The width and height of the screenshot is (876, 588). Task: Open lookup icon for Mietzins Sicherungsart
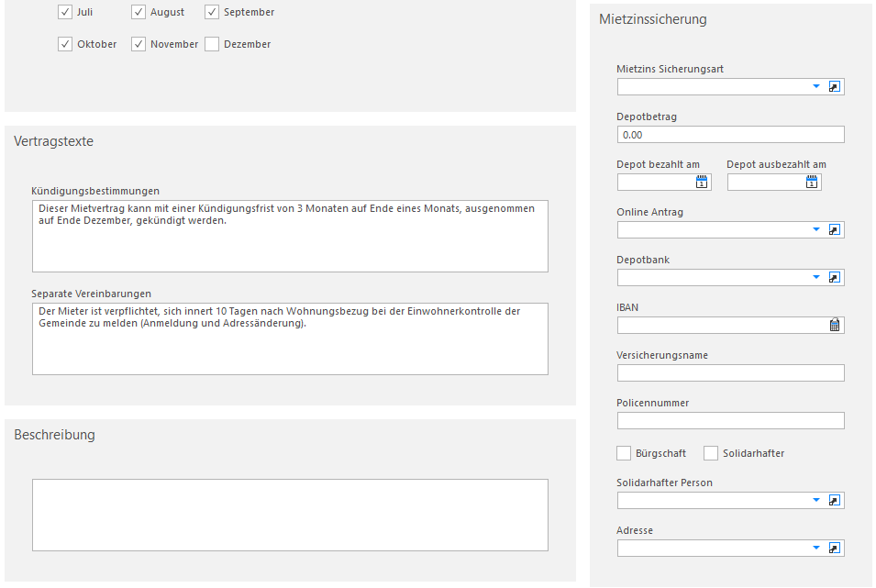(x=834, y=86)
